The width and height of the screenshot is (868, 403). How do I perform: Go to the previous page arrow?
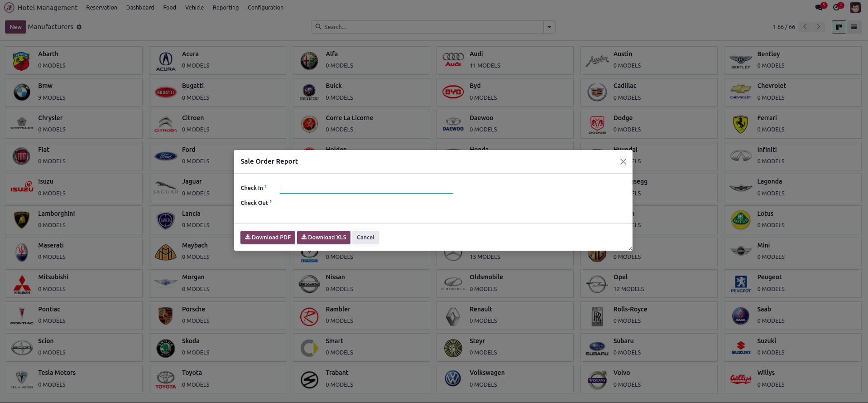805,27
